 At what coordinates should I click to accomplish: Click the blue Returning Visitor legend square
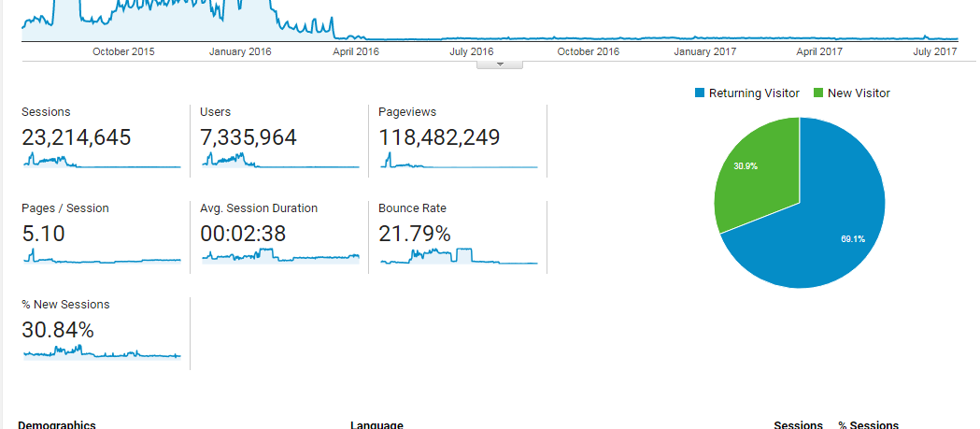[700, 93]
